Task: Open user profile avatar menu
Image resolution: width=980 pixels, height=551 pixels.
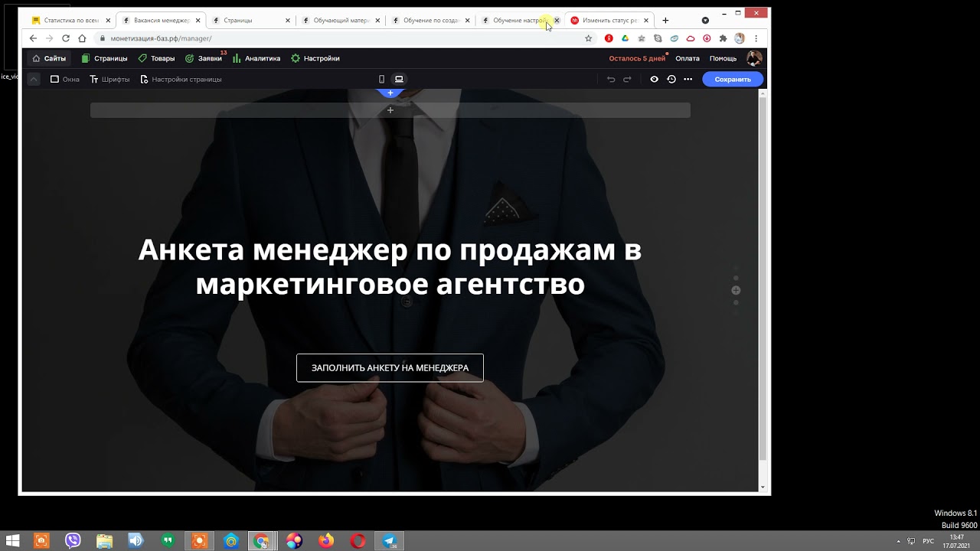Action: (x=754, y=58)
